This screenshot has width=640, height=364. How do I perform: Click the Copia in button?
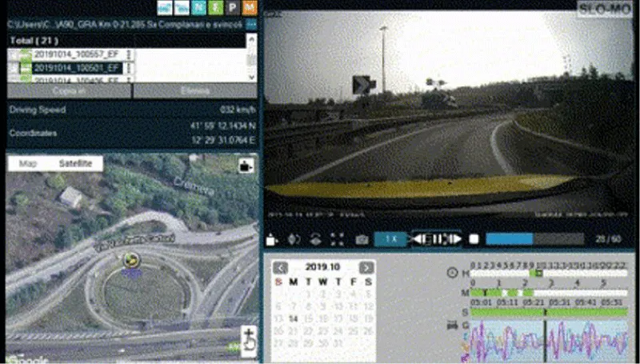pyautogui.click(x=68, y=91)
